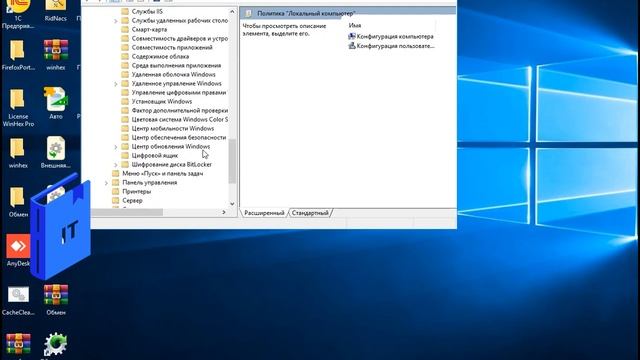Open the FirefoxPort... folder on desktop
Screen dimensions: 640x360
[18, 55]
